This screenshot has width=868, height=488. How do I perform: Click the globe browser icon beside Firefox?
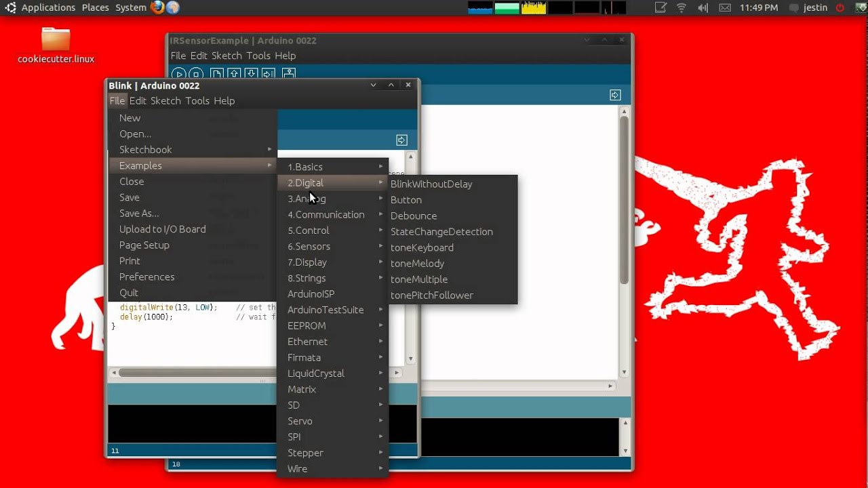pyautogui.click(x=173, y=7)
